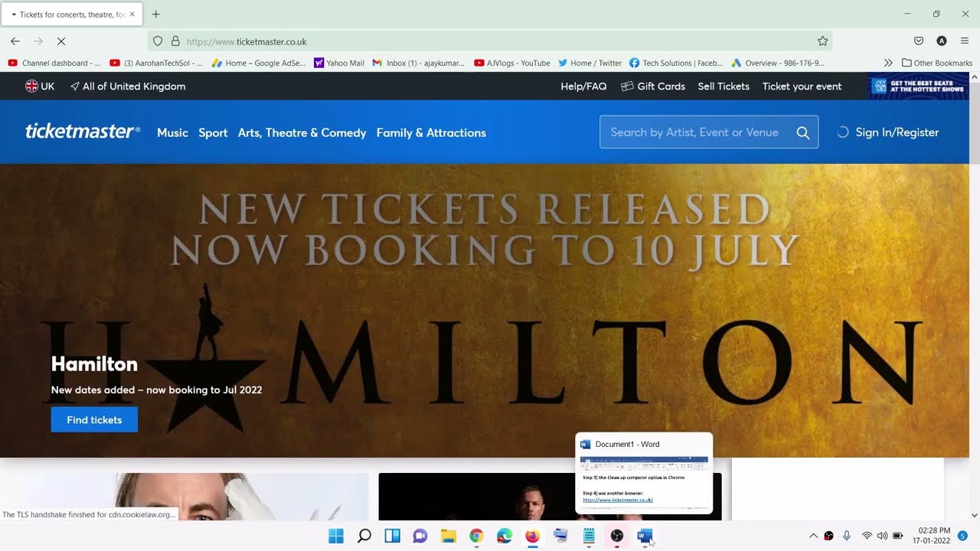980x551 pixels.
Task: Open the Other Bookmarks folder
Action: coord(937,63)
